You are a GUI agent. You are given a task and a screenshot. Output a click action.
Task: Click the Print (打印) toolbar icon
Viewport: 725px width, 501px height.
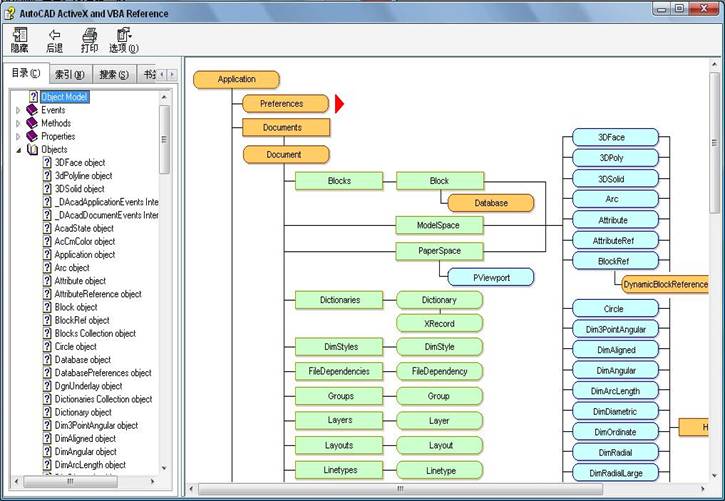point(89,35)
